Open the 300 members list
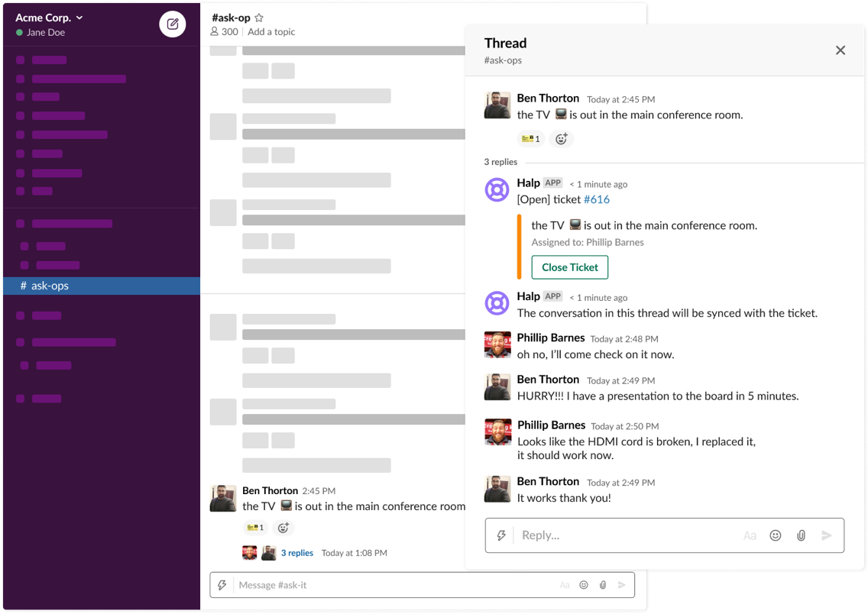Screen dimensions: 868x614 point(224,31)
